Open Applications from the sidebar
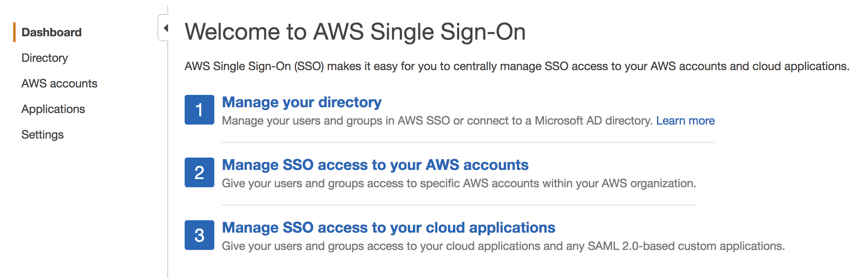Screen dimensions: 868x278 (x=53, y=109)
